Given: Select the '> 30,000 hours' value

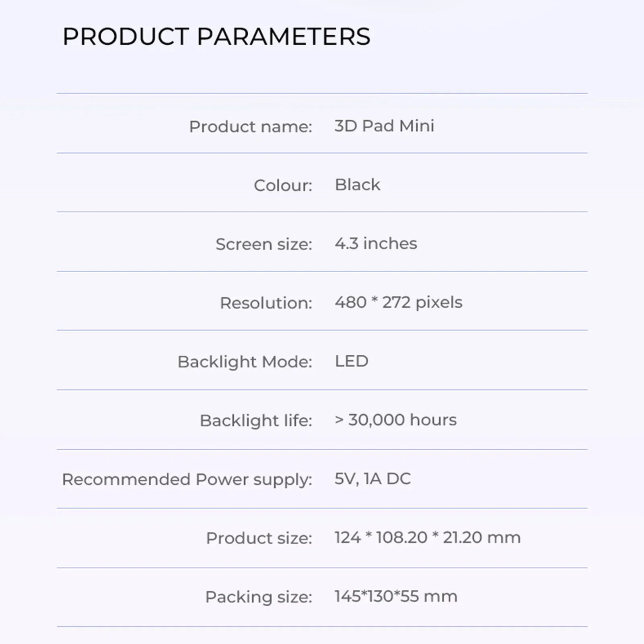Looking at the screenshot, I should click(395, 420).
